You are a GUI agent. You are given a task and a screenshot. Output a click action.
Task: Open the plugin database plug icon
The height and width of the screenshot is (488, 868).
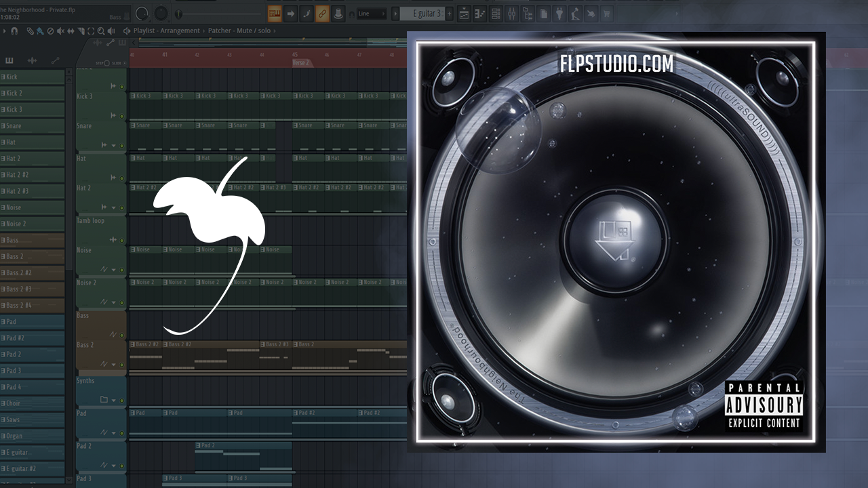point(559,14)
